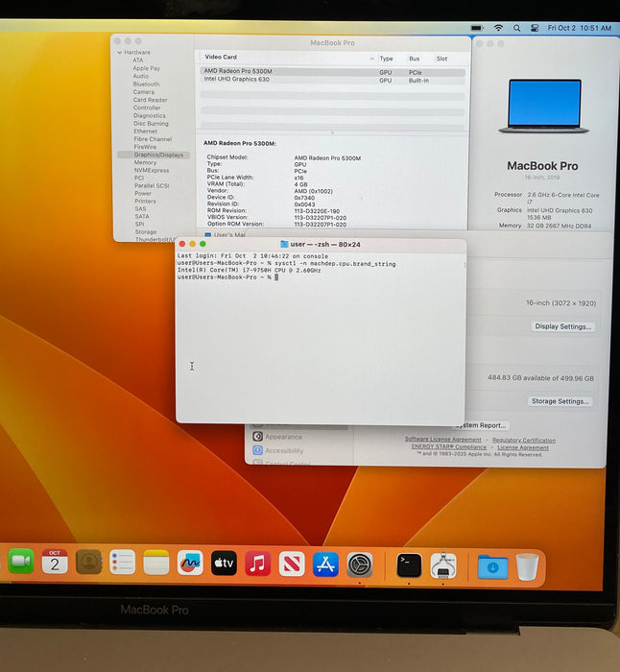Open ENERGY STAR Compliance link
Image resolution: width=620 pixels, height=672 pixels.
[x=448, y=446]
